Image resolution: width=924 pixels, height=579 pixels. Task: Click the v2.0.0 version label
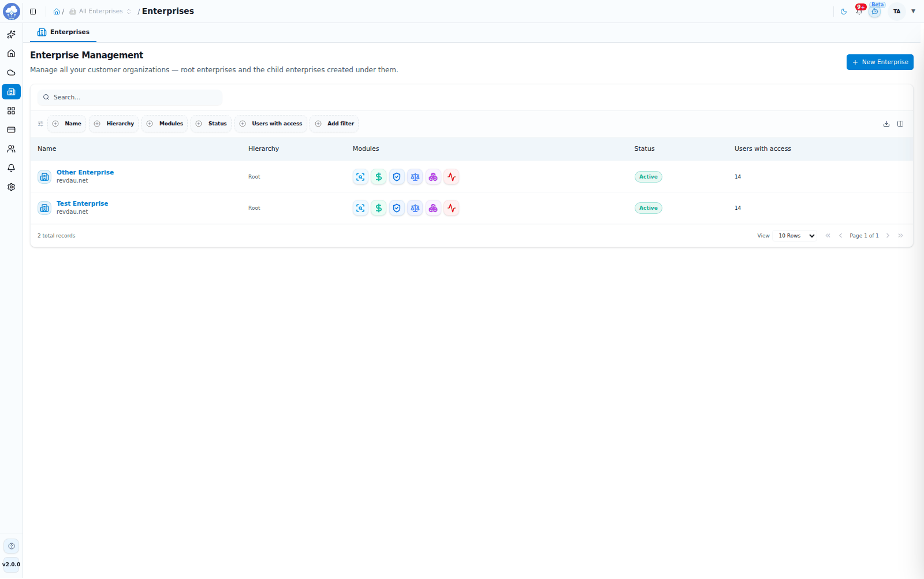pos(11,565)
